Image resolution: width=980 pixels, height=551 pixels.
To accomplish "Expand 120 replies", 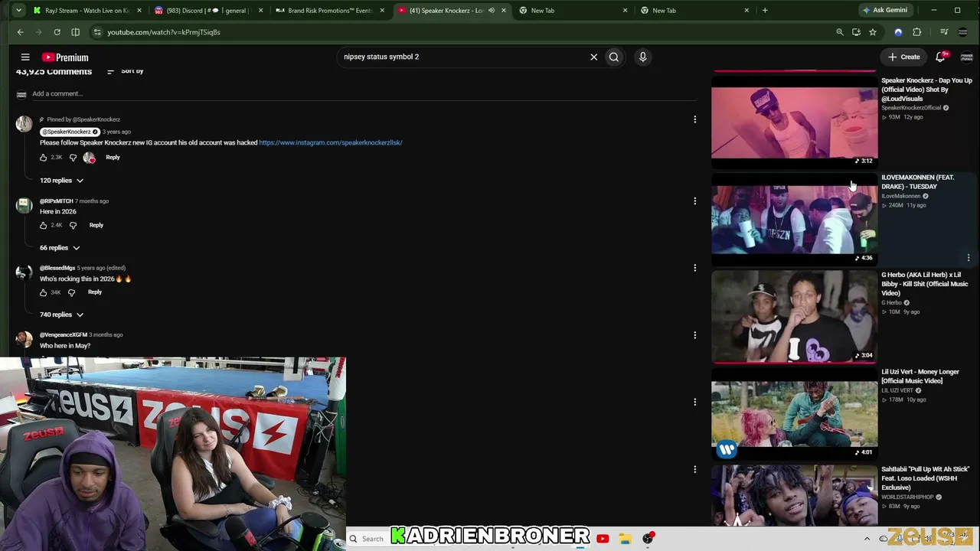I will [x=61, y=181].
